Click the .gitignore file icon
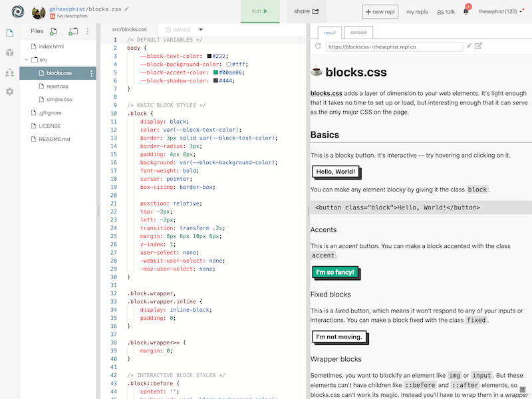 tap(34, 112)
